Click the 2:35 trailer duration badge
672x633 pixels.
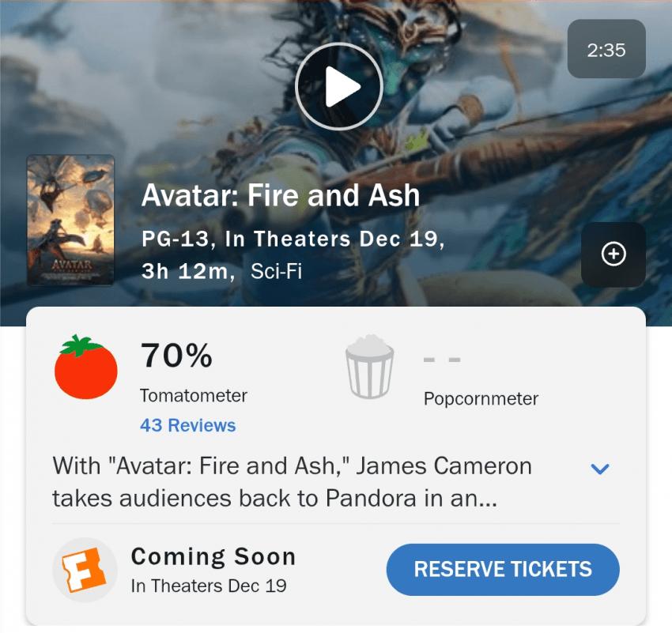pyautogui.click(x=606, y=49)
